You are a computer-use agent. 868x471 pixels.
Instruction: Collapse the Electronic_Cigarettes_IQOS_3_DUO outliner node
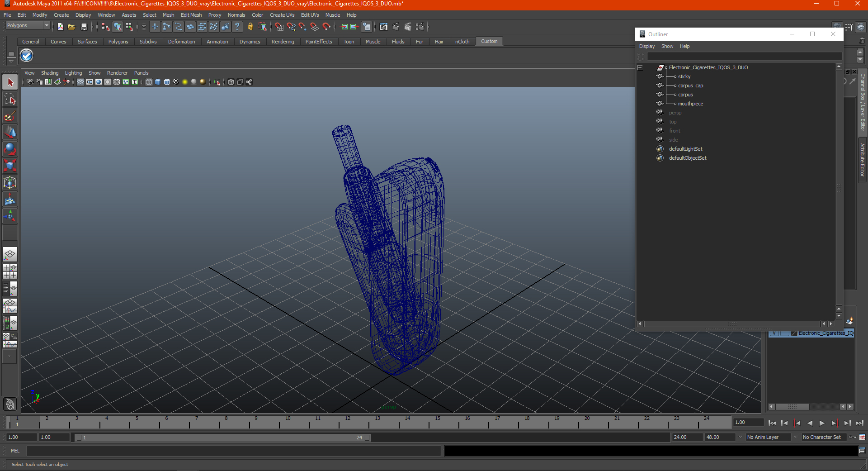point(640,67)
